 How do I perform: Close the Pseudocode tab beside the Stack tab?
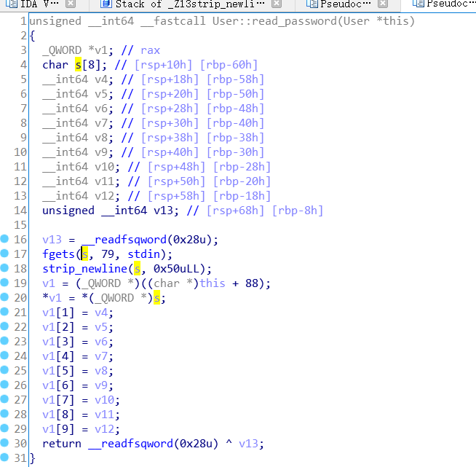383,4
